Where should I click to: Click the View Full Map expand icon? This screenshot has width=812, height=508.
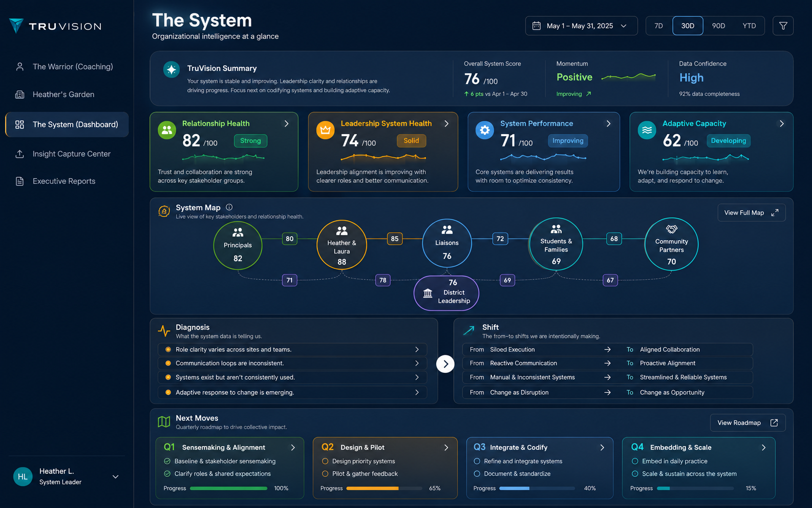click(775, 213)
